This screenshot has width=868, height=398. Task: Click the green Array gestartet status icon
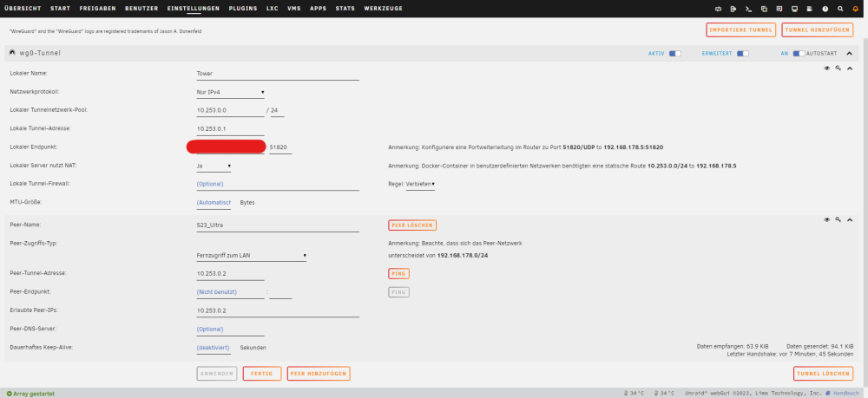[x=9, y=394]
